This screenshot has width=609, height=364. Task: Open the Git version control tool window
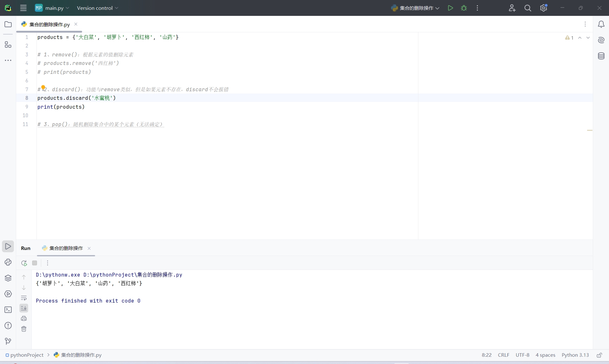pos(8,341)
